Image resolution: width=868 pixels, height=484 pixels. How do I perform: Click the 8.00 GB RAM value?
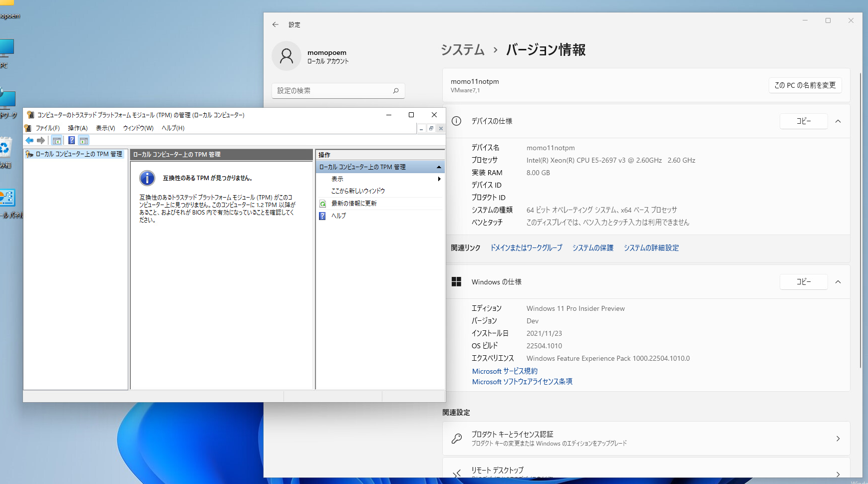pyautogui.click(x=538, y=173)
